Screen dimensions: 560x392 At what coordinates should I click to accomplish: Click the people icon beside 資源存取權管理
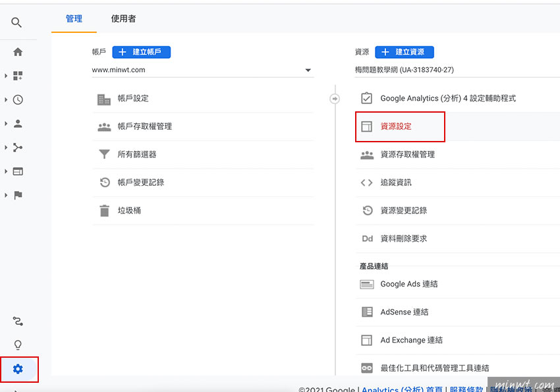[367, 155]
